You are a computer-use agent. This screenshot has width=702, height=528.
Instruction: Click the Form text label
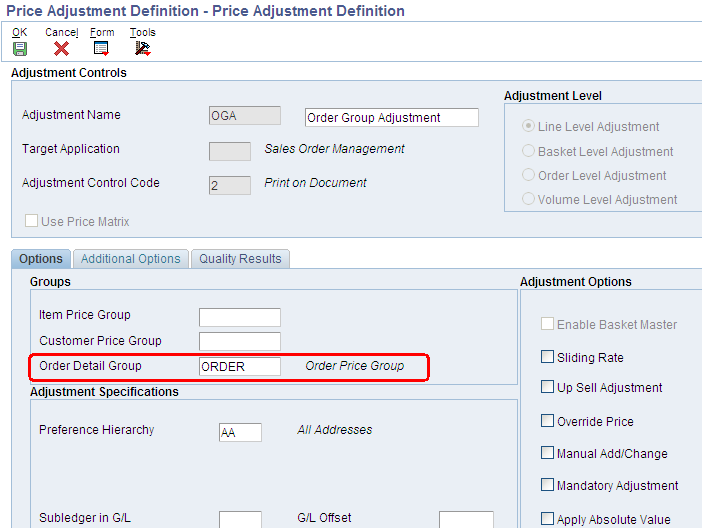coord(102,32)
